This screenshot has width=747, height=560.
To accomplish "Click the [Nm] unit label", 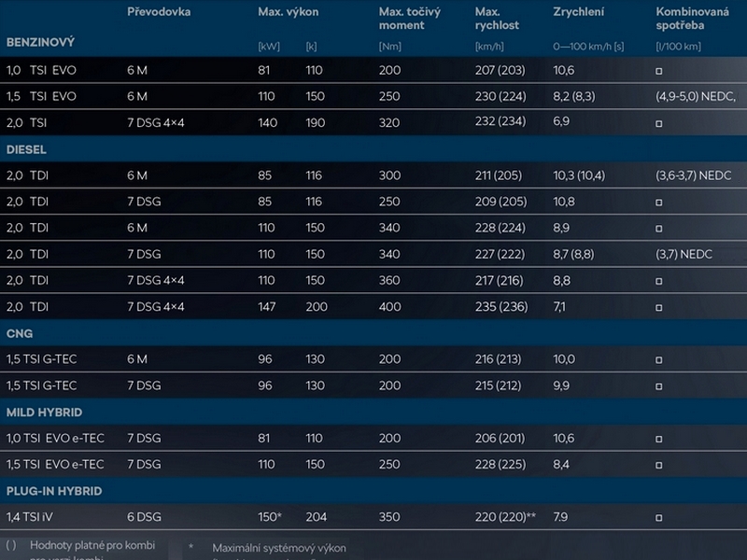I will click(x=390, y=46).
